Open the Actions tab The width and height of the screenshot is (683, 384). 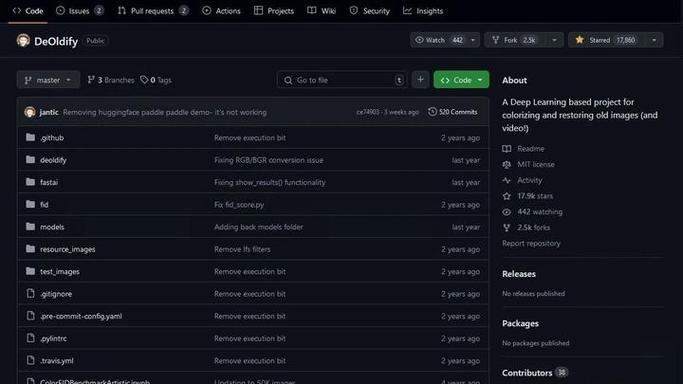point(221,11)
